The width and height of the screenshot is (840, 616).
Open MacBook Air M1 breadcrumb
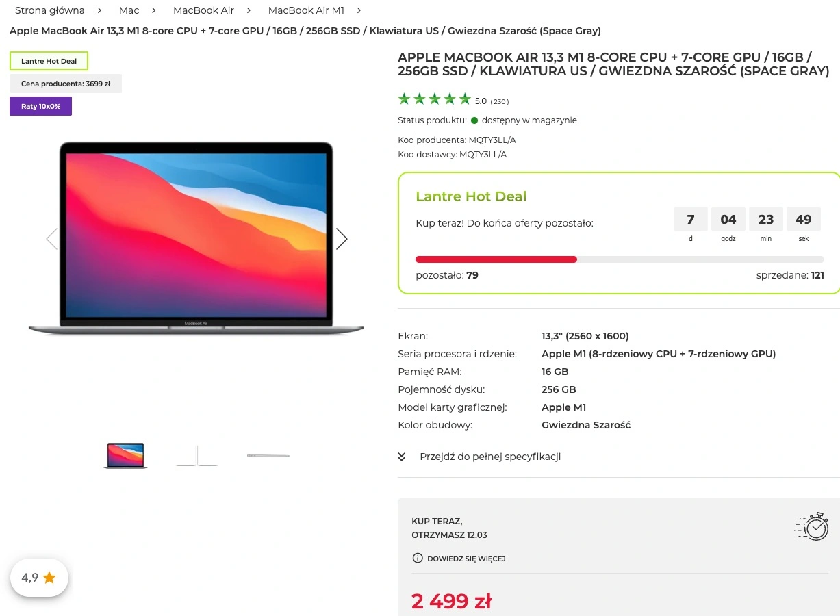pos(306,10)
